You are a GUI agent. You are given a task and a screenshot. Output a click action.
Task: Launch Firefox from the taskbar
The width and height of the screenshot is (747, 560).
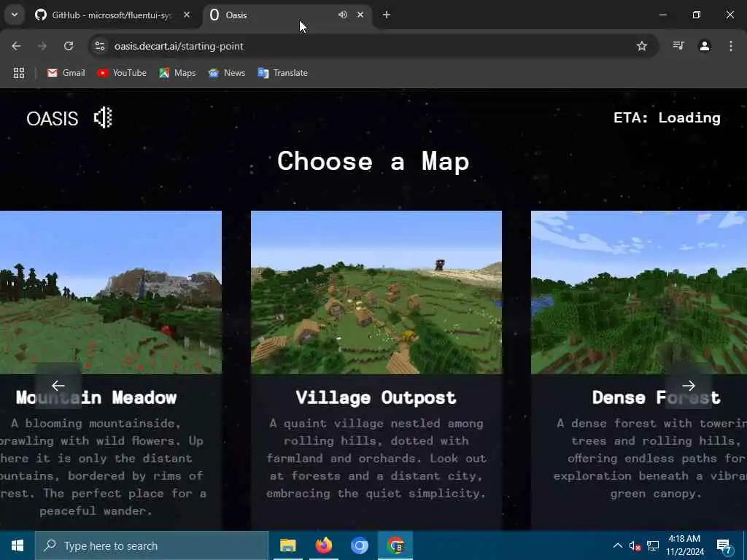click(323, 545)
